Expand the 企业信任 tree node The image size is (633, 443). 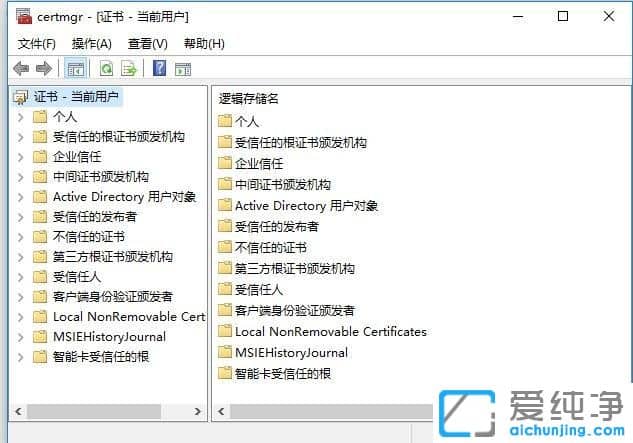pos(21,157)
